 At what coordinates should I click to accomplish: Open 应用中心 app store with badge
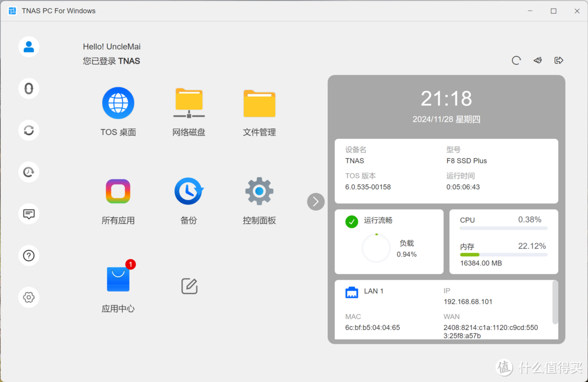(118, 280)
